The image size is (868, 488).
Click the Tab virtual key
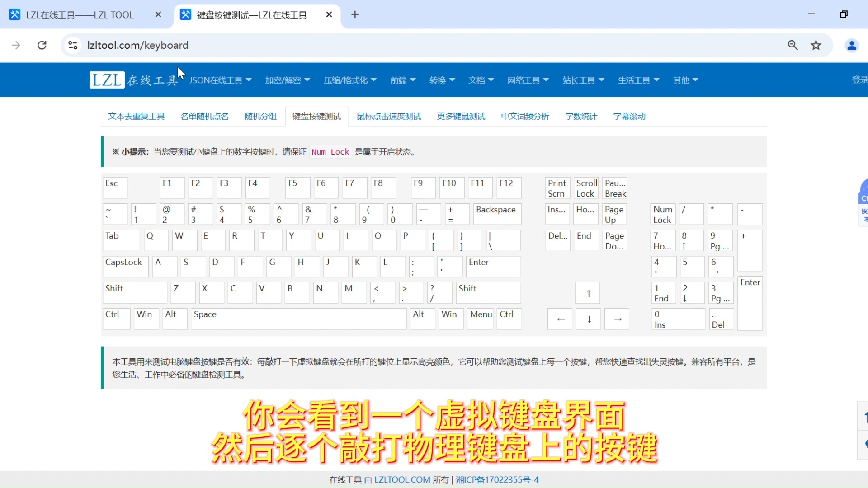click(x=121, y=240)
